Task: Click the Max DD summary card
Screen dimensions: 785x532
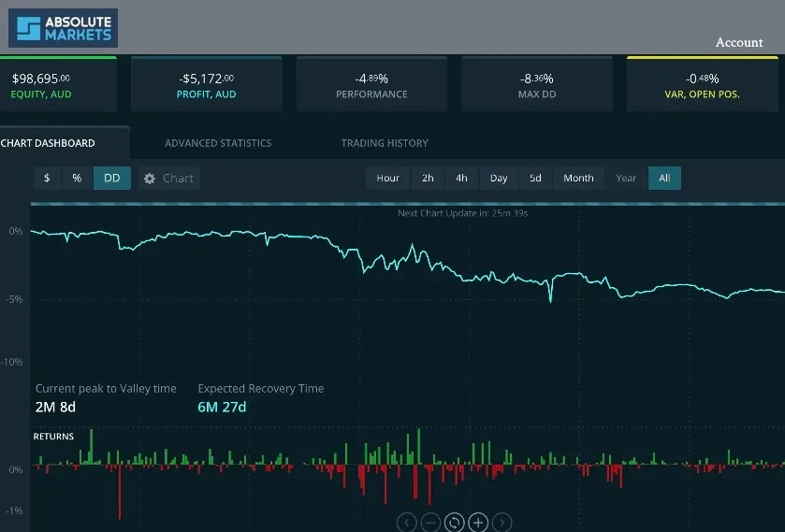Action: click(x=537, y=85)
